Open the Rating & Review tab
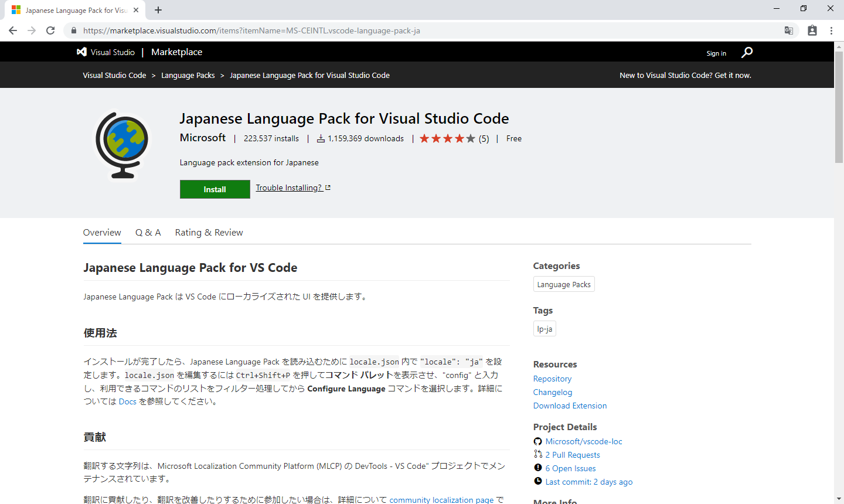 point(209,233)
